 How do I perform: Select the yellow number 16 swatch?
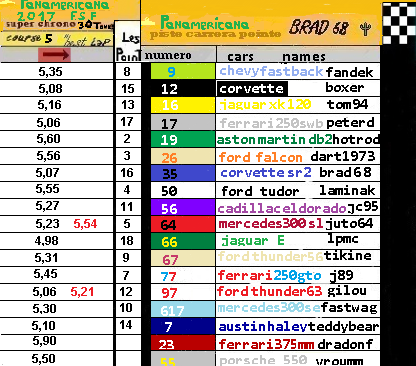click(183, 105)
